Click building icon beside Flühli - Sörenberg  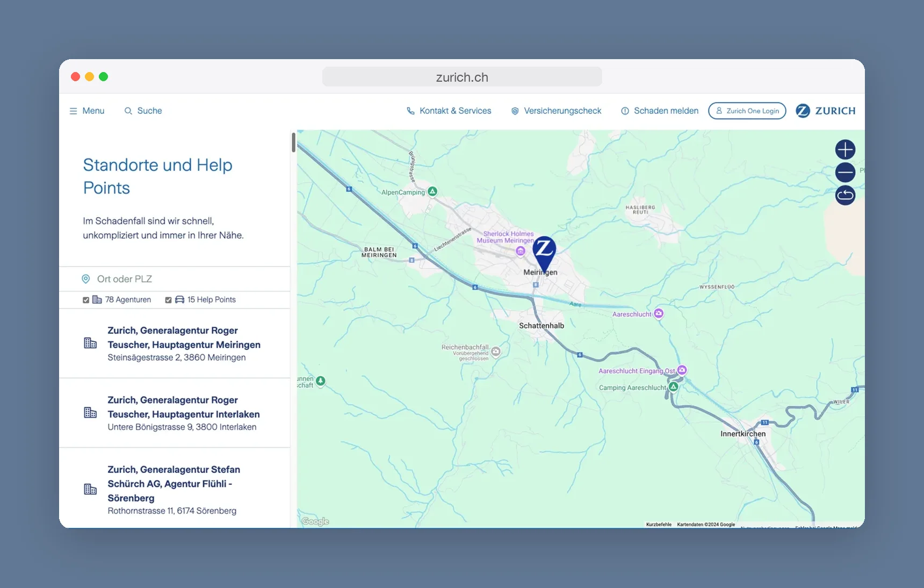(x=90, y=489)
